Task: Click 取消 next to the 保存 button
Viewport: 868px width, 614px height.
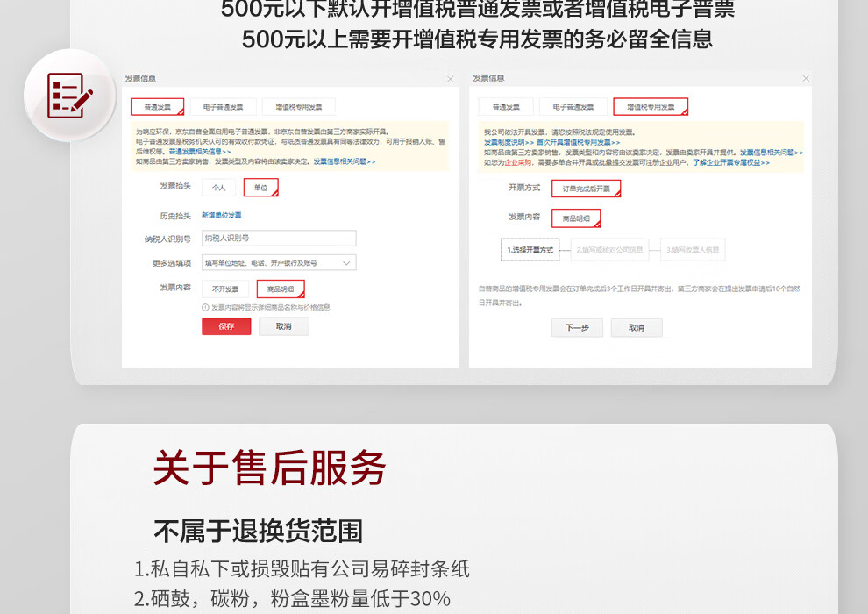Action: pyautogui.click(x=284, y=326)
